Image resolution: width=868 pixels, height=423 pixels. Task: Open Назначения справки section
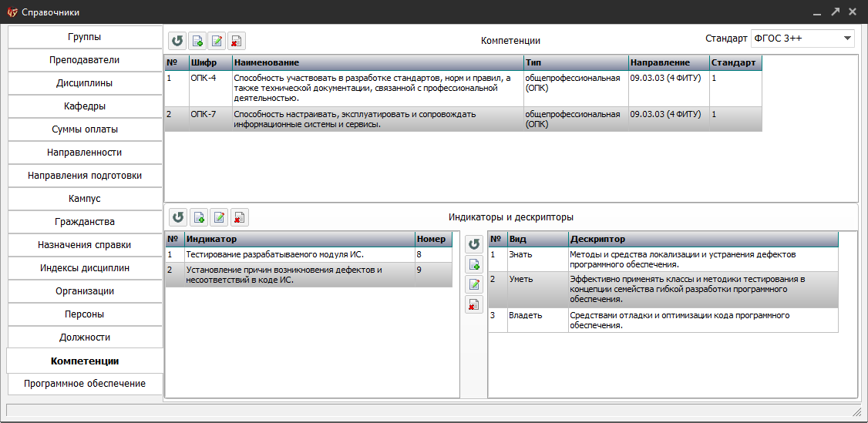[x=85, y=244]
